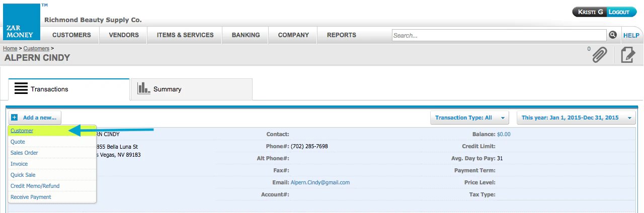Click the edit customer pencil icon
This screenshot has width=644, height=213.
point(627,54)
